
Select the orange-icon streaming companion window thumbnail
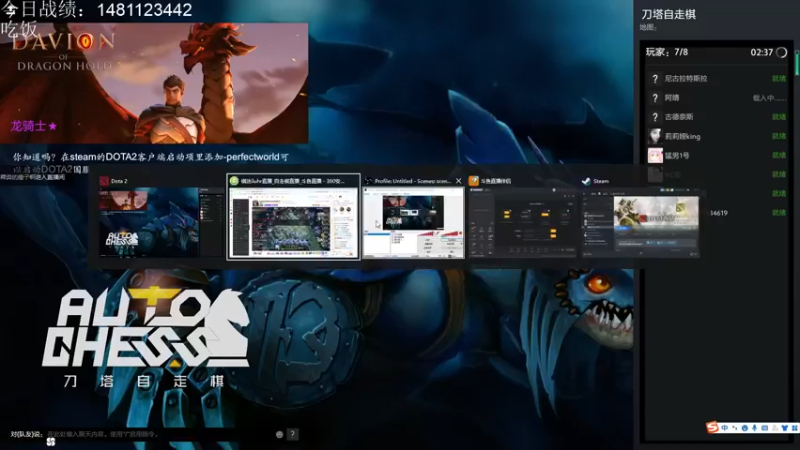tap(523, 222)
